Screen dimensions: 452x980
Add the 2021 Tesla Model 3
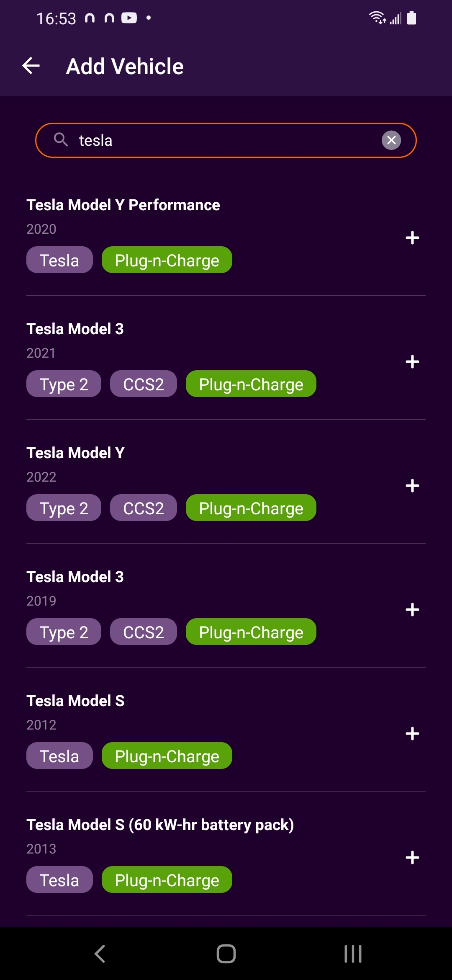[x=412, y=362]
